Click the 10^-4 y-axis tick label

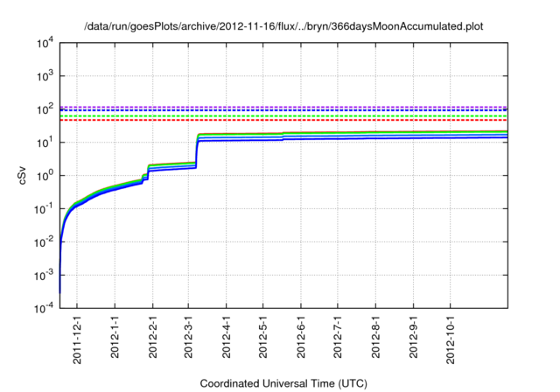tap(44, 308)
